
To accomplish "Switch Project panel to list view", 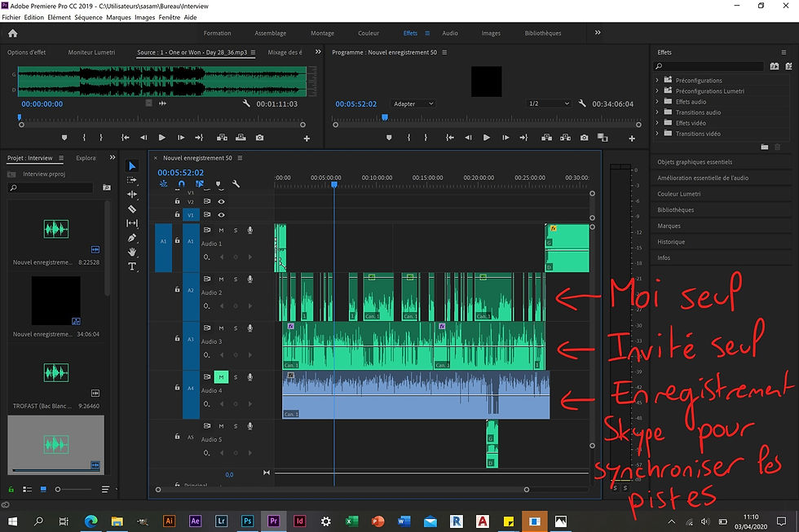I will [27, 490].
